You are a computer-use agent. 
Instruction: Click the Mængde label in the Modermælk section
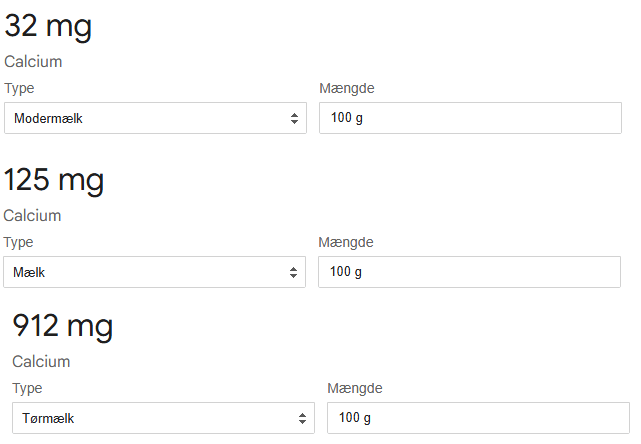(x=347, y=89)
